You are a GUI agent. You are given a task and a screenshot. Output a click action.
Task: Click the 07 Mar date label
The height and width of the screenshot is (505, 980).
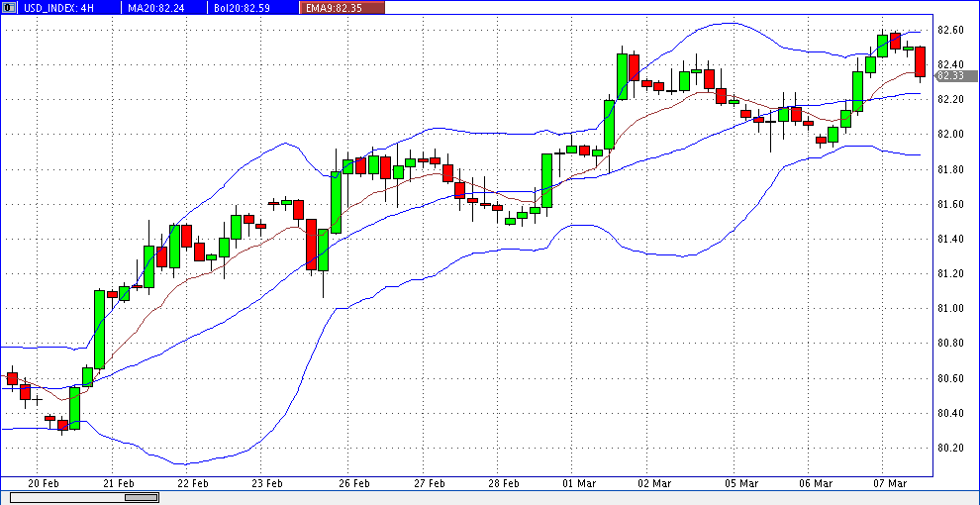coord(888,484)
